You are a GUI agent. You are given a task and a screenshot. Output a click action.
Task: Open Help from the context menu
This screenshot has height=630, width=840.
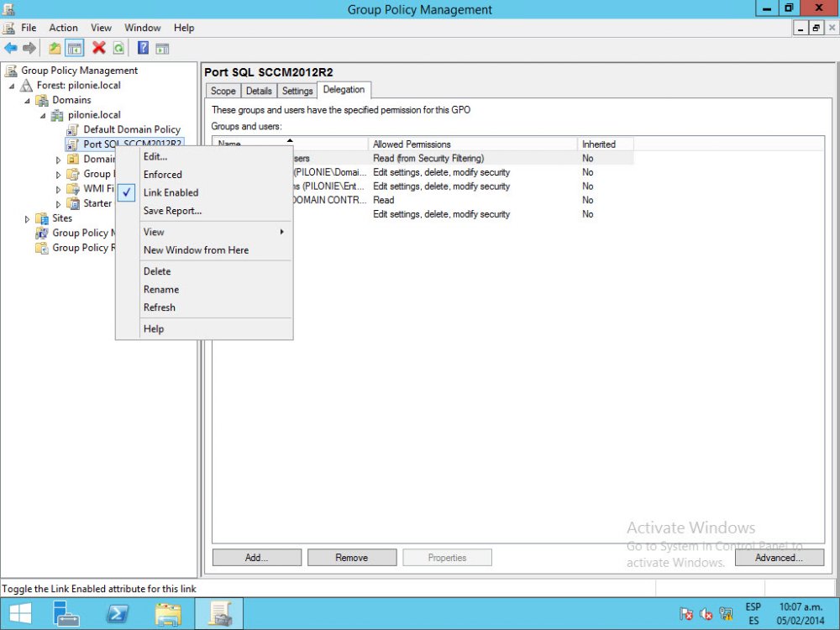pyautogui.click(x=204, y=329)
